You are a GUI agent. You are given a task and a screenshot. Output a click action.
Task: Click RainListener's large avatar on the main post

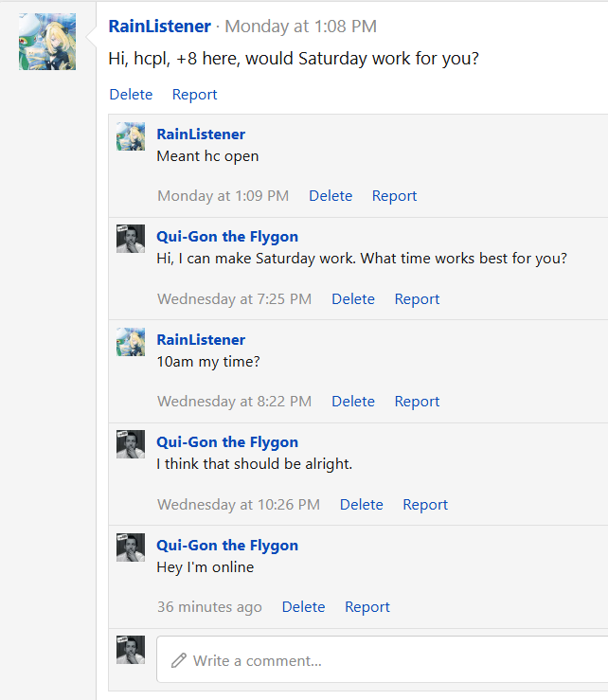47,42
